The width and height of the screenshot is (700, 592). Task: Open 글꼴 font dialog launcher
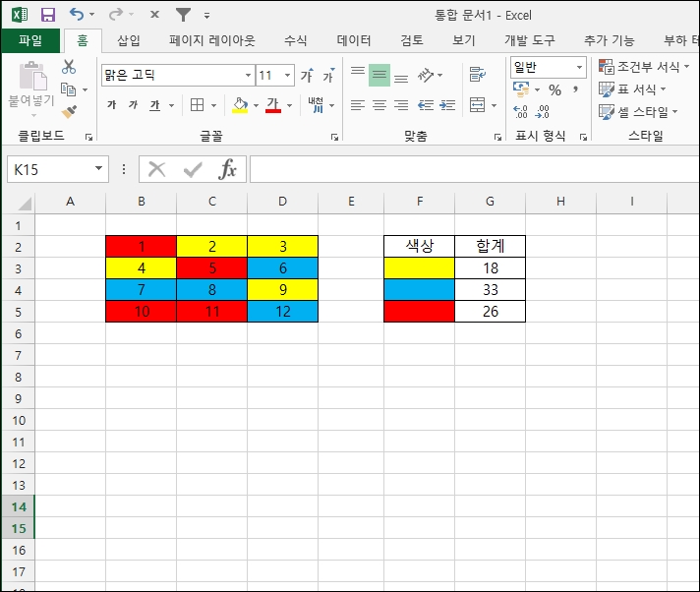coord(334,137)
